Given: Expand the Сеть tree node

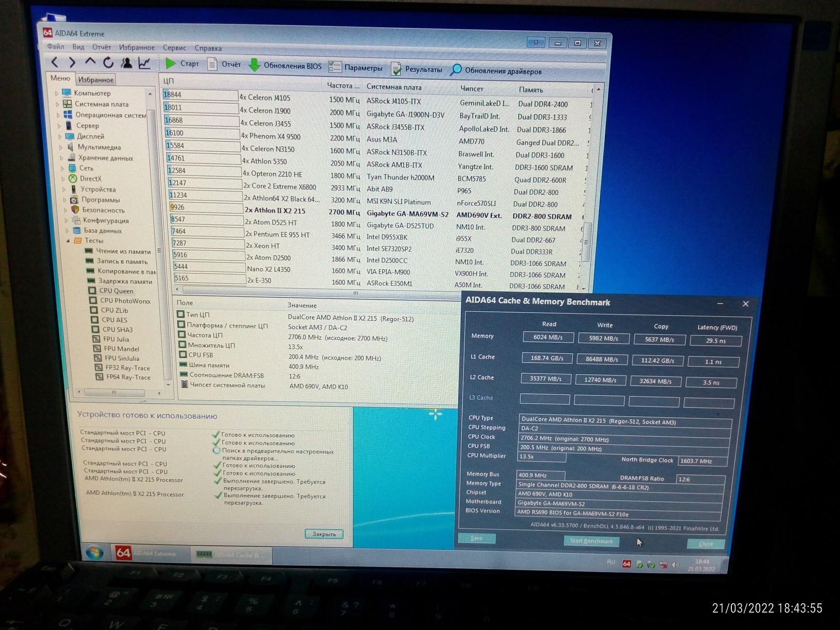Looking at the screenshot, I should (x=63, y=168).
